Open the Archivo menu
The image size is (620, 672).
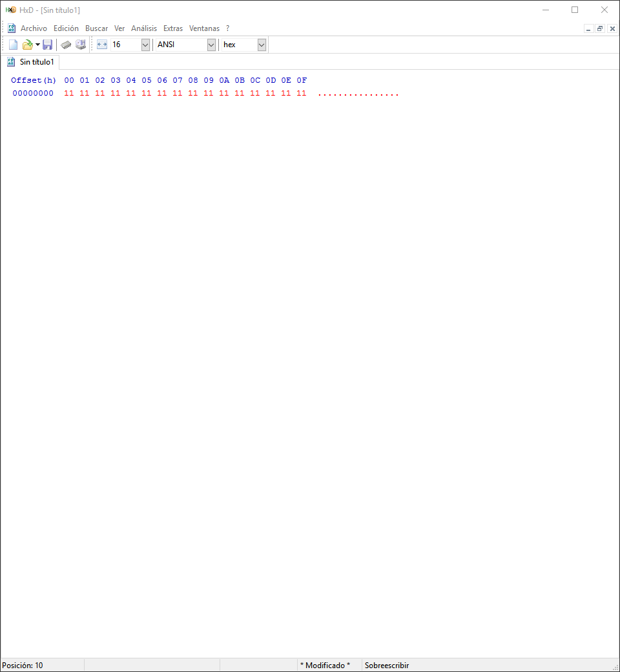pyautogui.click(x=34, y=28)
